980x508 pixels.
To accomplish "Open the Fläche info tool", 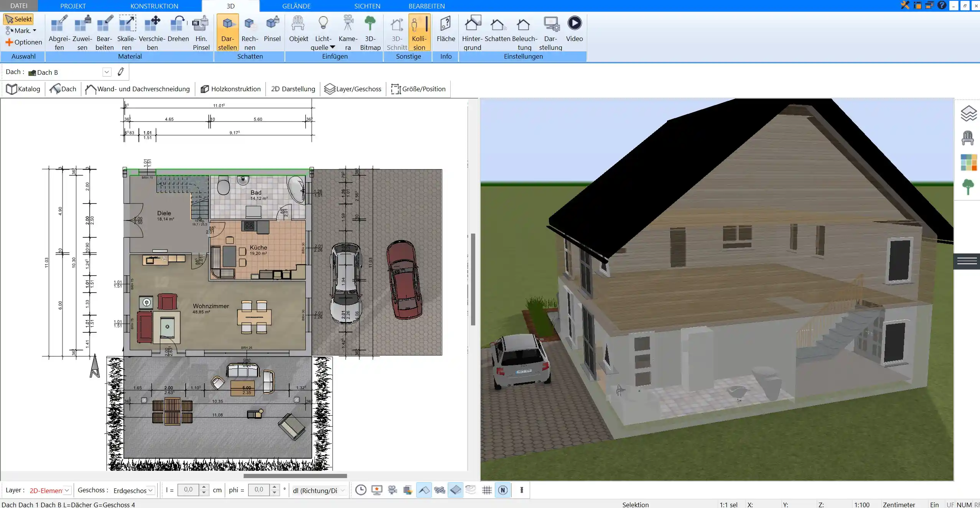I will coord(446,29).
